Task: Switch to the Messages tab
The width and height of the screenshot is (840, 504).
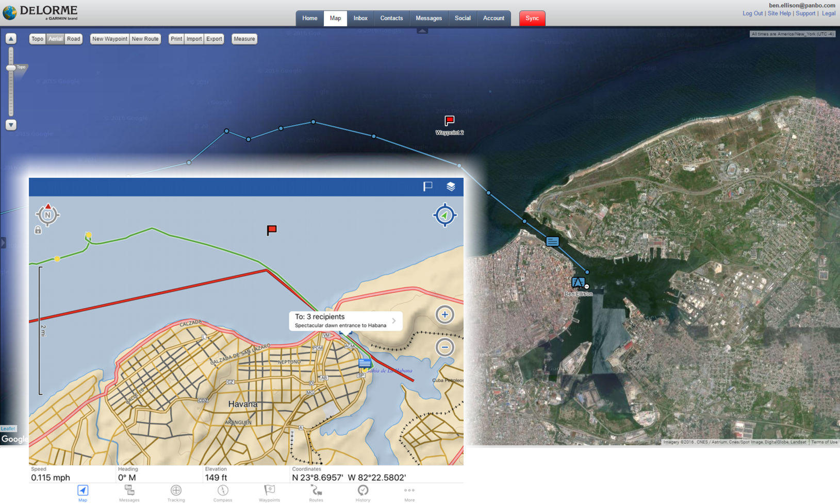Action: point(429,18)
